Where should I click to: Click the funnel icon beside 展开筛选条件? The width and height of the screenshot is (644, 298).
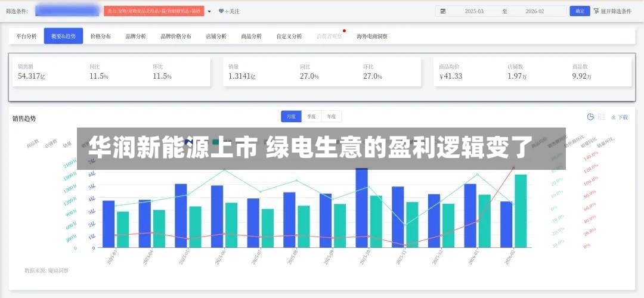596,11
